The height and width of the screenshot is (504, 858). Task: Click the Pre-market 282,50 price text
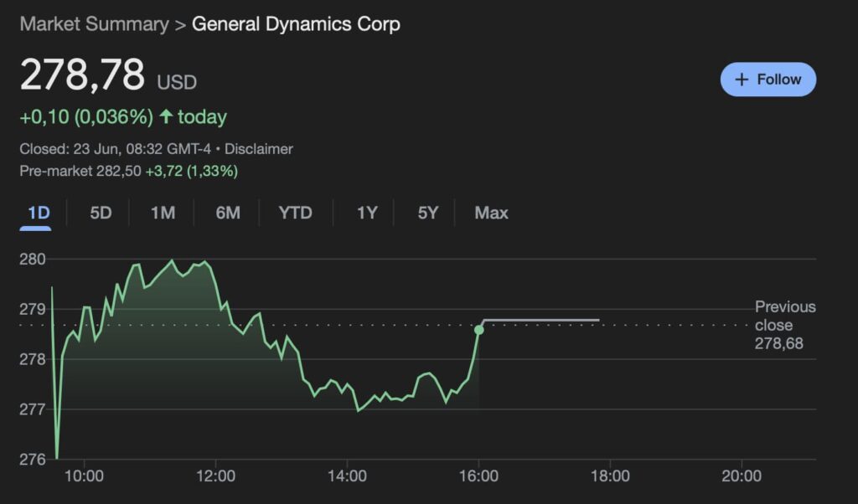pyautogui.click(x=80, y=171)
